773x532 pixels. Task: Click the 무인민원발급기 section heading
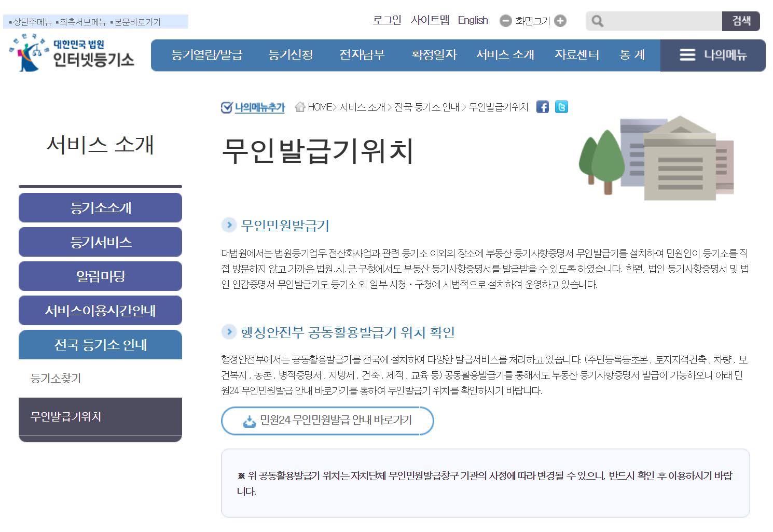(x=285, y=226)
